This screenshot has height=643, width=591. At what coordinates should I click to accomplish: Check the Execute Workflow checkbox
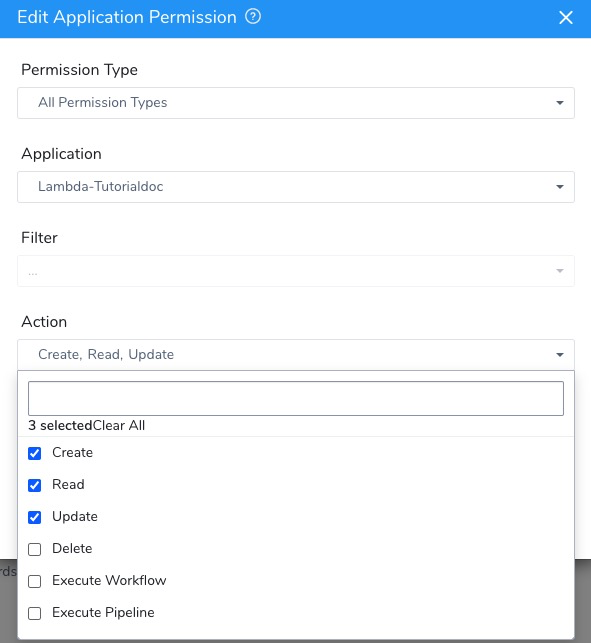coord(34,581)
